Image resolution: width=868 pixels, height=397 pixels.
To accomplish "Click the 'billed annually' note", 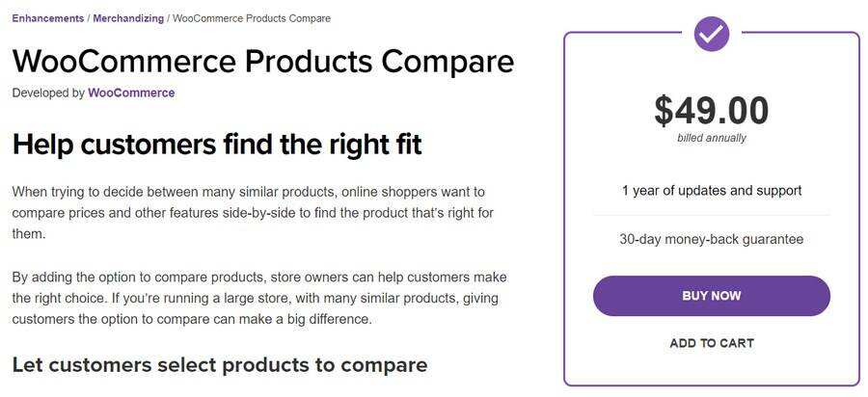I will (x=712, y=138).
